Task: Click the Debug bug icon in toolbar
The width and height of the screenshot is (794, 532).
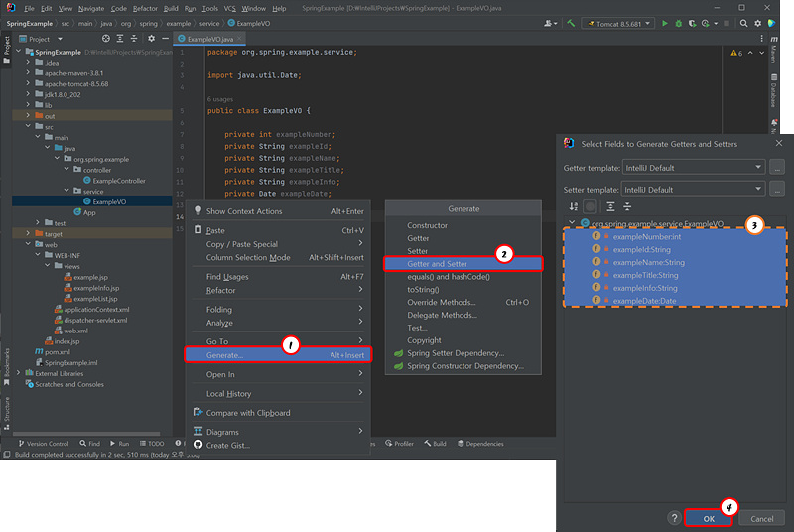Action: 679,23
